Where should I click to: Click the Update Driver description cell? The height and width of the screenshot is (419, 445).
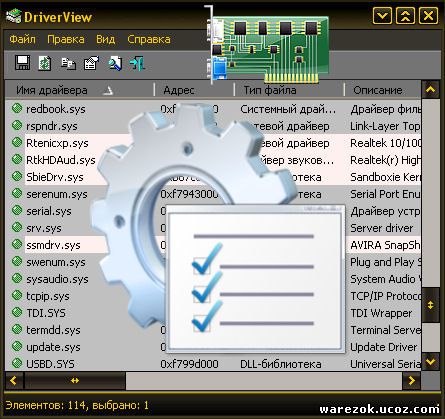point(383,347)
